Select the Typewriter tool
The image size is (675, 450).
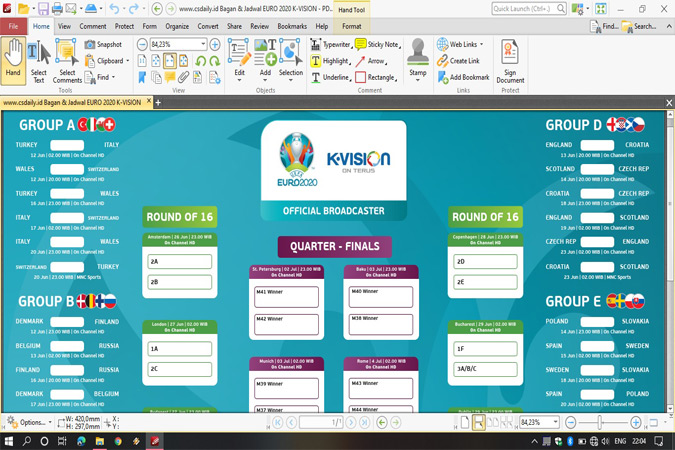tap(331, 44)
